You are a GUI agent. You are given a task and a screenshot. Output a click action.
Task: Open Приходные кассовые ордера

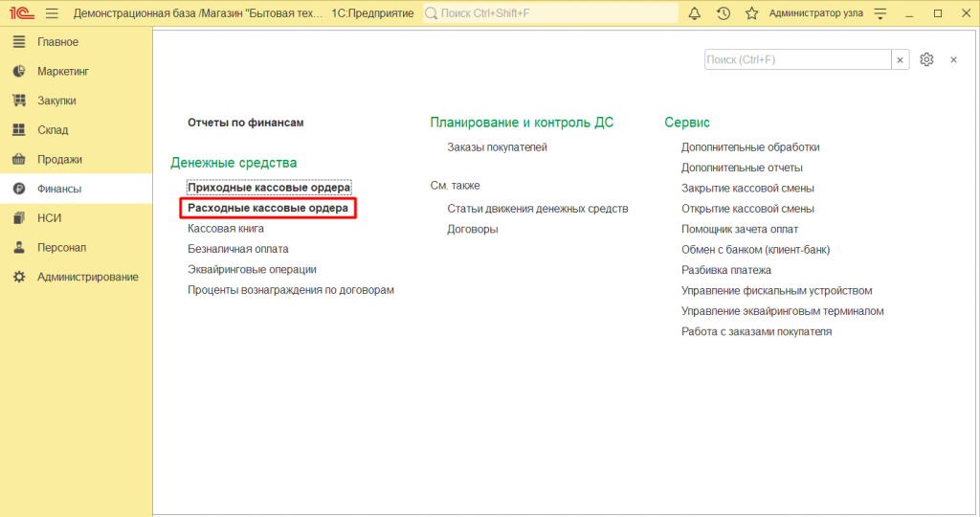269,188
